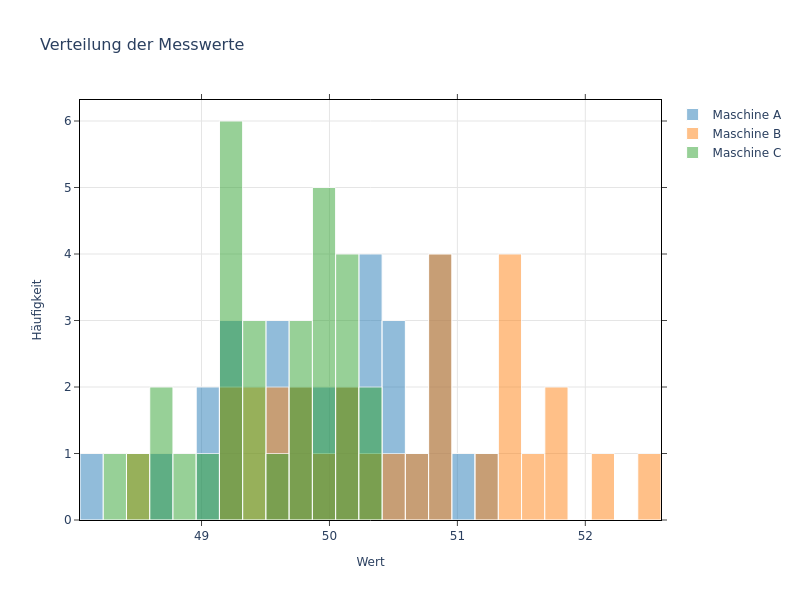This screenshot has height=600, width=800.
Task: Click the rightmost orange bar
Action: [x=649, y=487]
